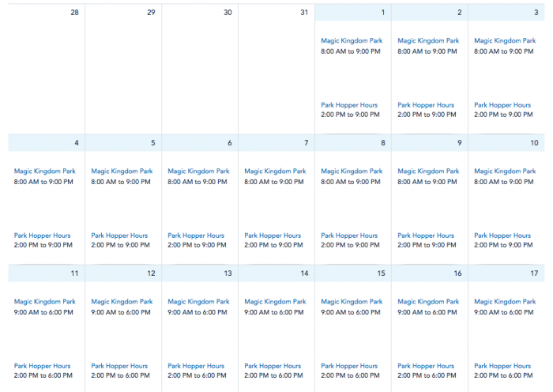The width and height of the screenshot is (553, 392).
Task: Open Magic Kingdom Park on day 11
Action: pos(45,302)
